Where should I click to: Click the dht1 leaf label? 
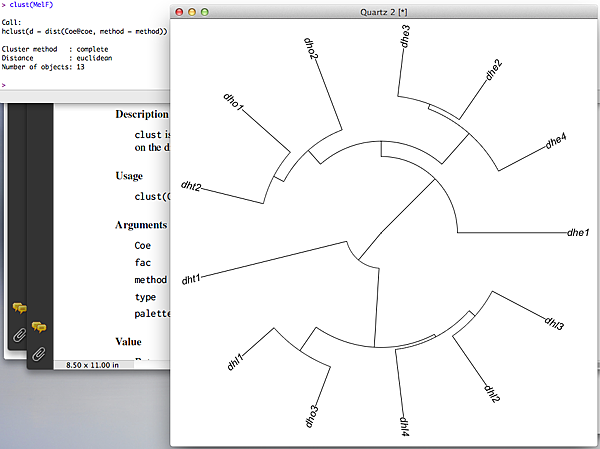pyautogui.click(x=191, y=279)
